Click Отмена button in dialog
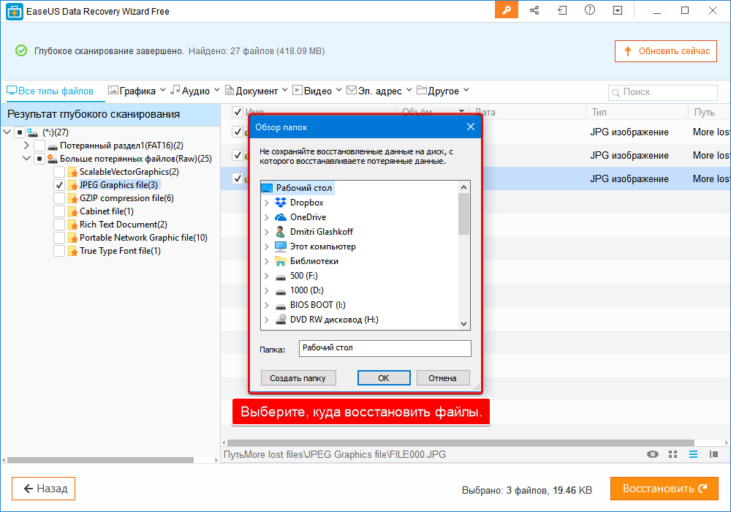Viewport: 731px width, 512px height. point(442,378)
